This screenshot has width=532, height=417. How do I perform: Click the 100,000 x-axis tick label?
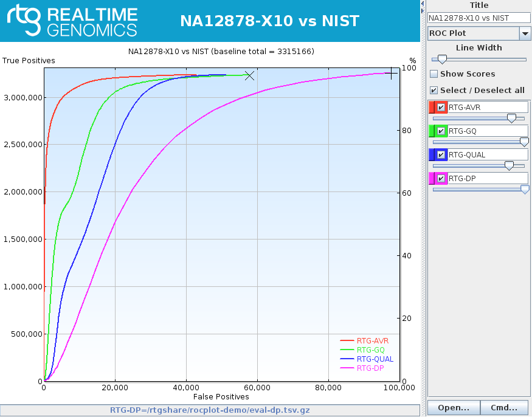[x=399, y=387]
